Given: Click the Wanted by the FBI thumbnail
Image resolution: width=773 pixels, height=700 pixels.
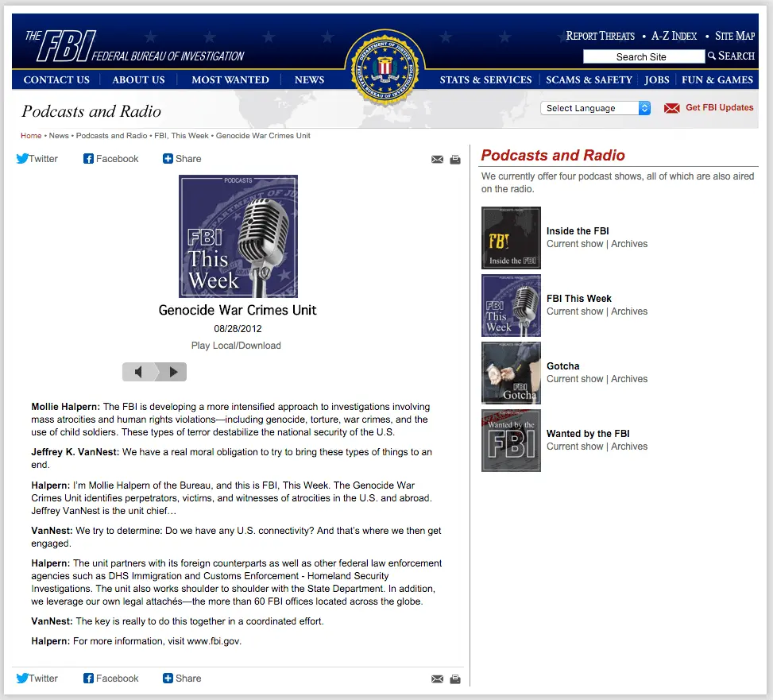Looking at the screenshot, I should pos(511,440).
